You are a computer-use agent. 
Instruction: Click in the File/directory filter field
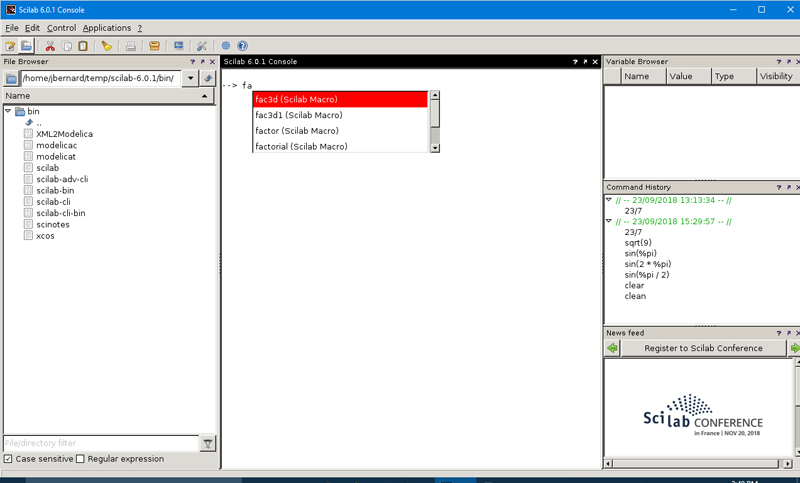tap(101, 443)
